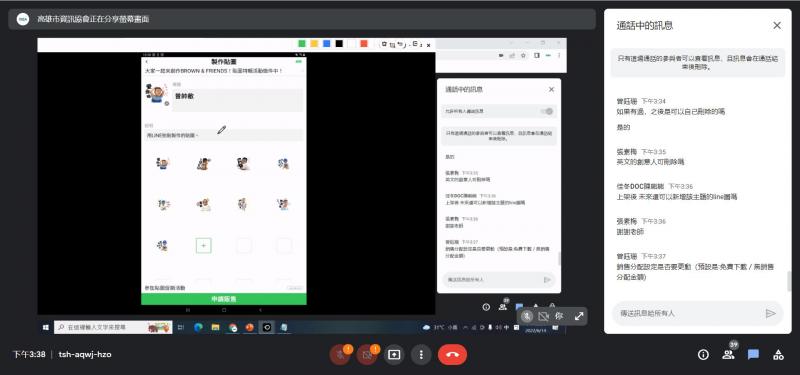800x375 pixels.
Task: Click bookmark star in shared browser toolbar
Action: (x=523, y=55)
